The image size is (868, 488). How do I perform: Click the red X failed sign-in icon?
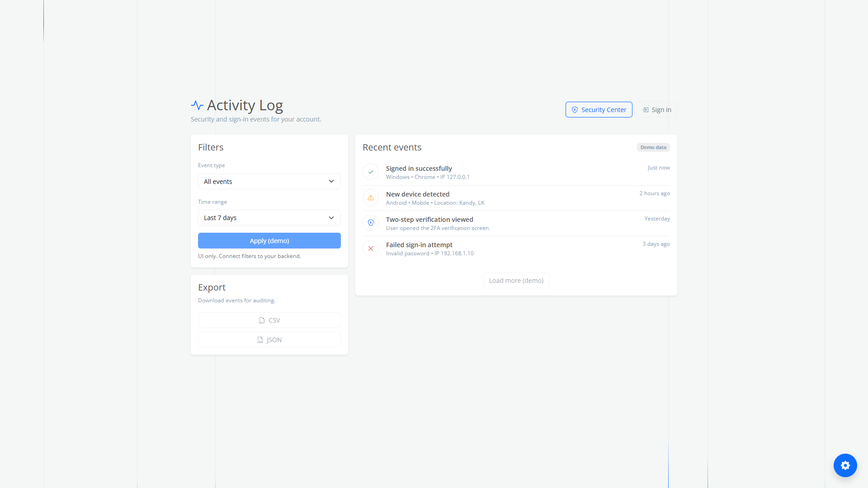click(371, 249)
